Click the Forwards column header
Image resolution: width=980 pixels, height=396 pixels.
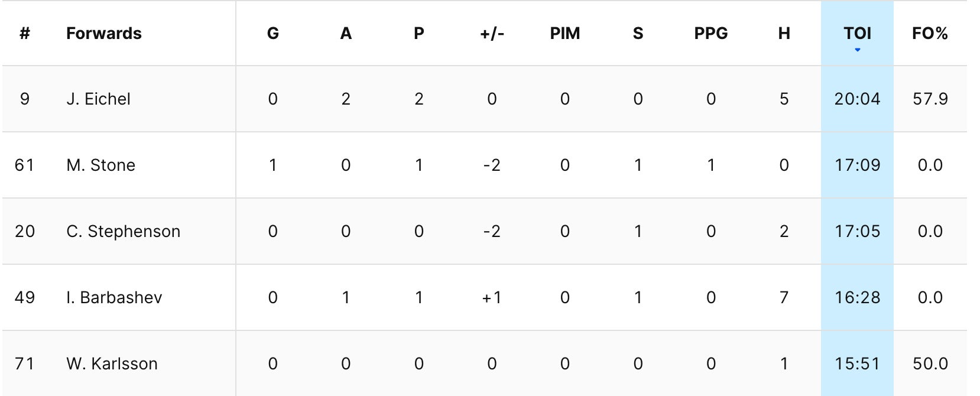pyautogui.click(x=104, y=34)
